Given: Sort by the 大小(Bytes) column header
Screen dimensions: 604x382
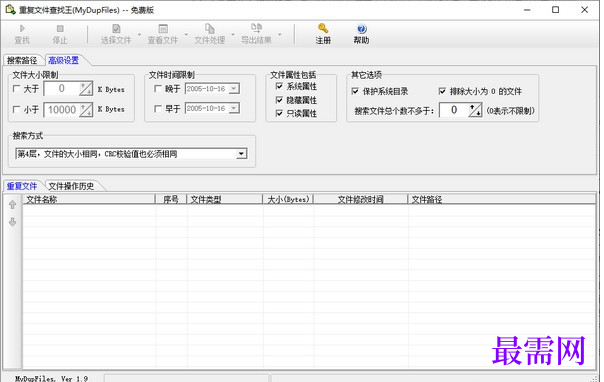Looking at the screenshot, I should click(x=288, y=199).
